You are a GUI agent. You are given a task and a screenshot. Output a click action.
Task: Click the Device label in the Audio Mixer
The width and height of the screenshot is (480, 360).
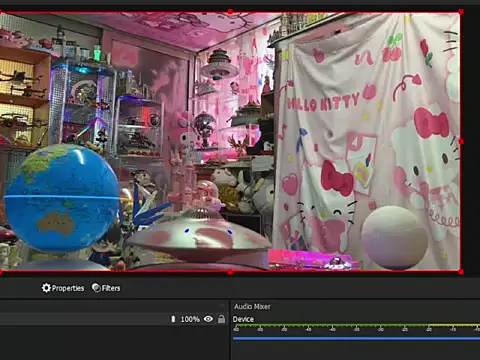tap(243, 319)
